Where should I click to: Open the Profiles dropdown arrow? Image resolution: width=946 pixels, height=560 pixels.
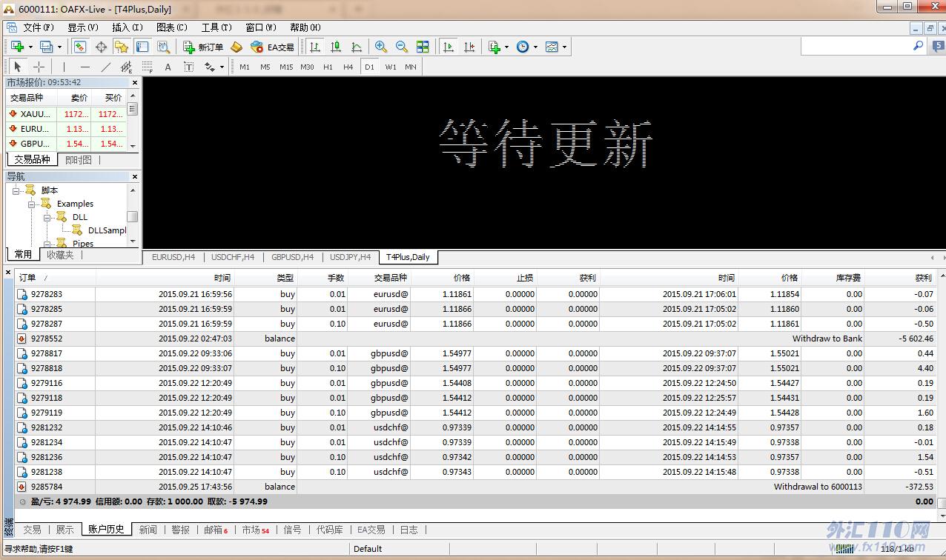point(59,47)
